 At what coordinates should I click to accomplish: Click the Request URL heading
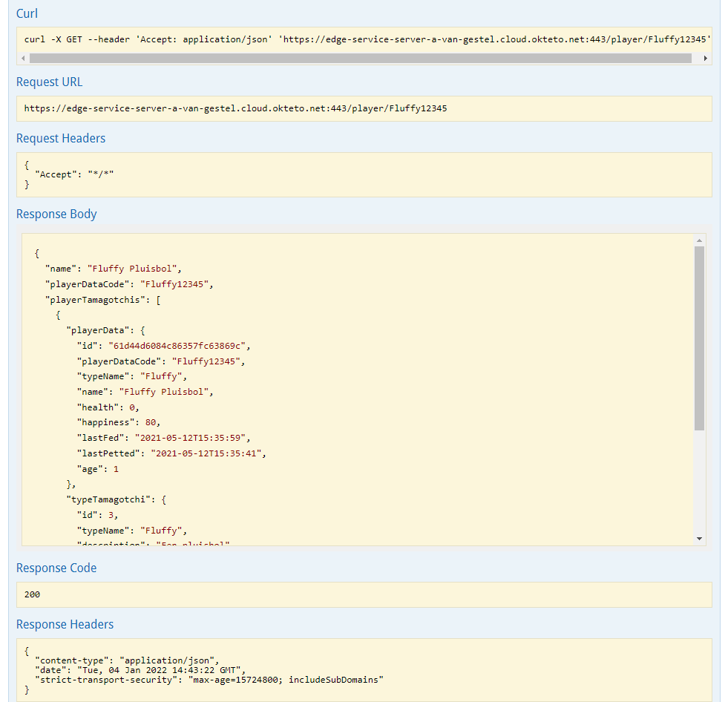pyautogui.click(x=49, y=82)
